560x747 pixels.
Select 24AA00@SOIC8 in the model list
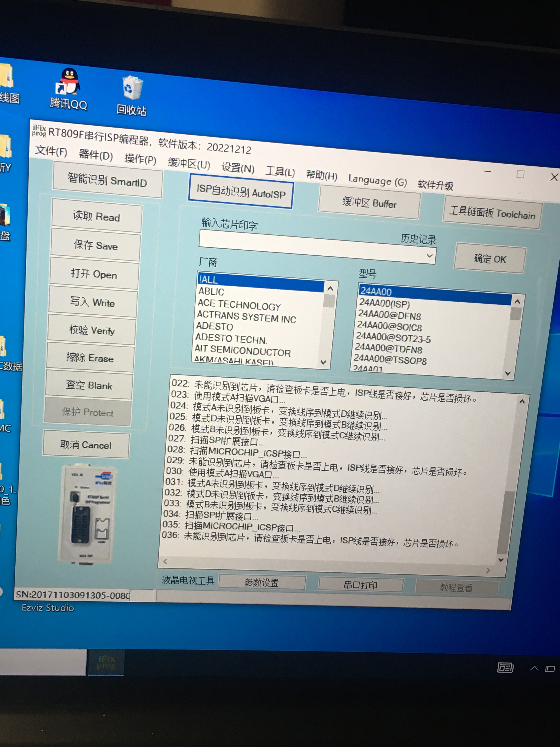(x=389, y=327)
